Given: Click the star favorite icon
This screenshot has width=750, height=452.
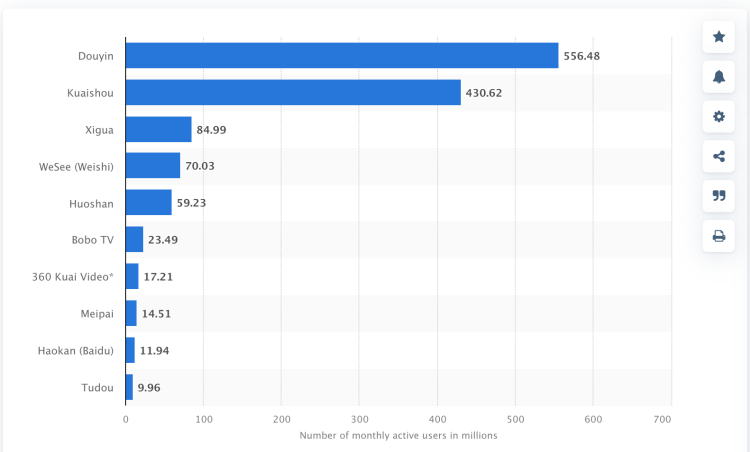Looking at the screenshot, I should pos(718,37).
